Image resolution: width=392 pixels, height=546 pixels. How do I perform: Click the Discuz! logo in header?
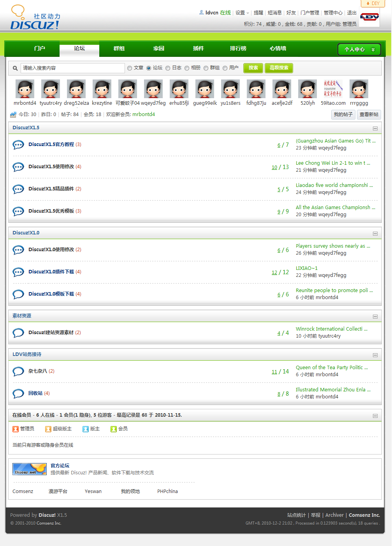[x=35, y=18]
